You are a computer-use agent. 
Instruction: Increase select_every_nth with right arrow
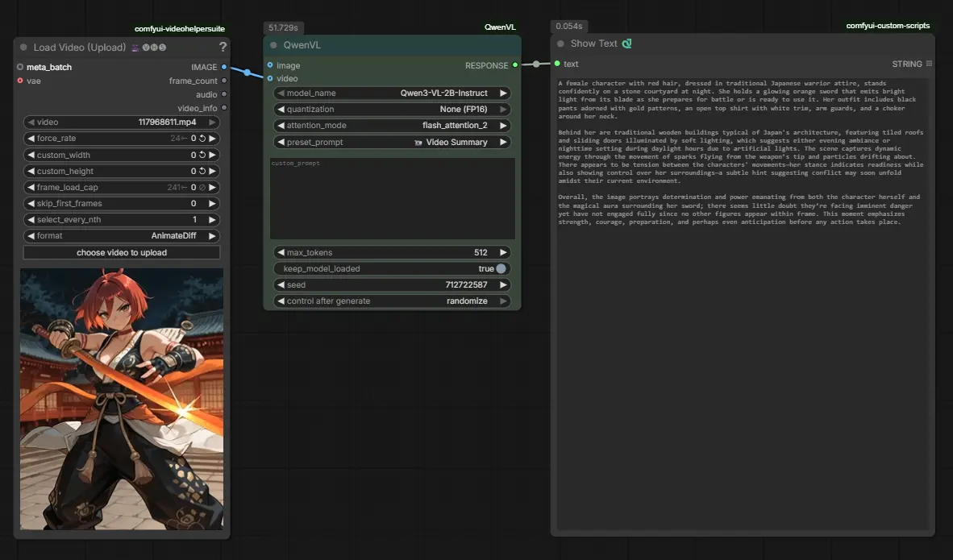pos(213,220)
